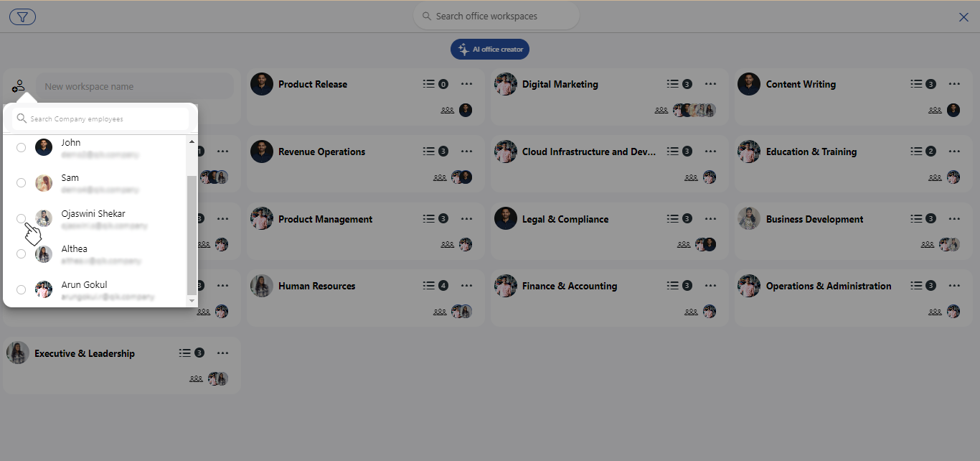980x461 pixels.
Task: Choose Arun Gokul from employee list
Action: pyautogui.click(x=84, y=285)
